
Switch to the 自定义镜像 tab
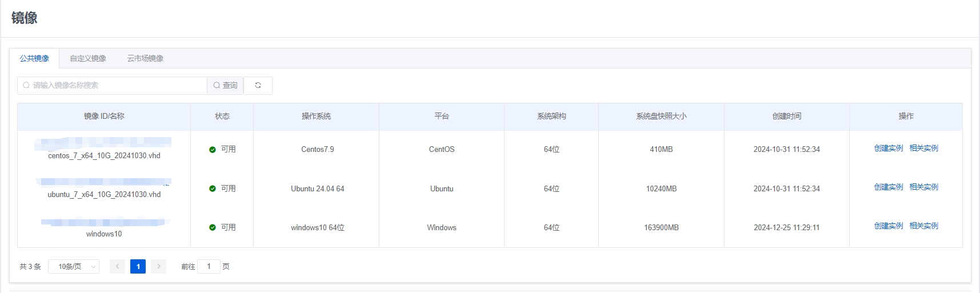(88, 59)
